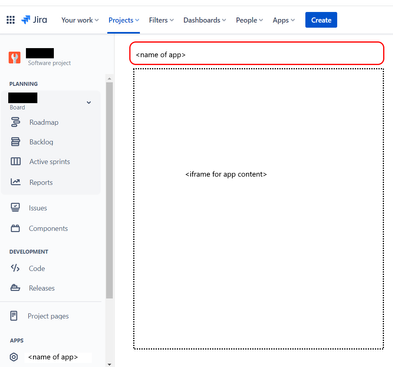Click the project avatar icon
Image resolution: width=393 pixels, height=367 pixels.
(x=15, y=58)
